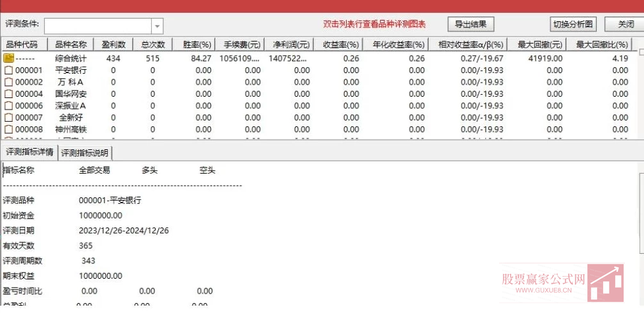Screen dimensions: 644x323
Task: Switch to the 评测指标详情 tab
Action: (29, 152)
